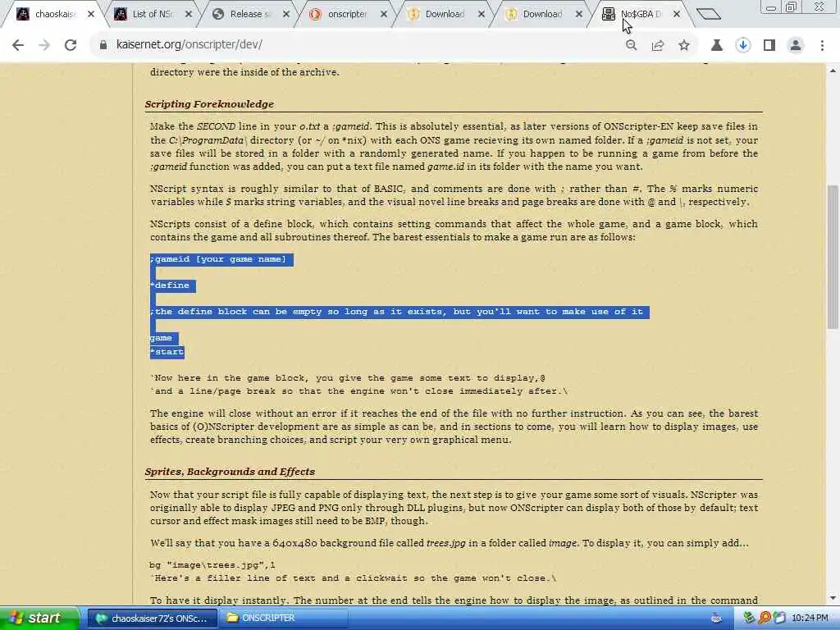Toggle the browser side panel
The image size is (840, 630).
pos(769,45)
